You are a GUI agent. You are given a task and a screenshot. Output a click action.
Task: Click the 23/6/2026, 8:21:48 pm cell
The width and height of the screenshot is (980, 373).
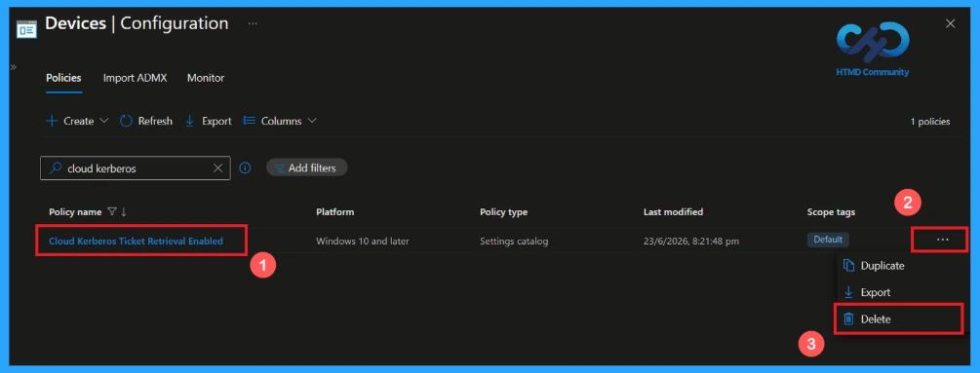(691, 241)
